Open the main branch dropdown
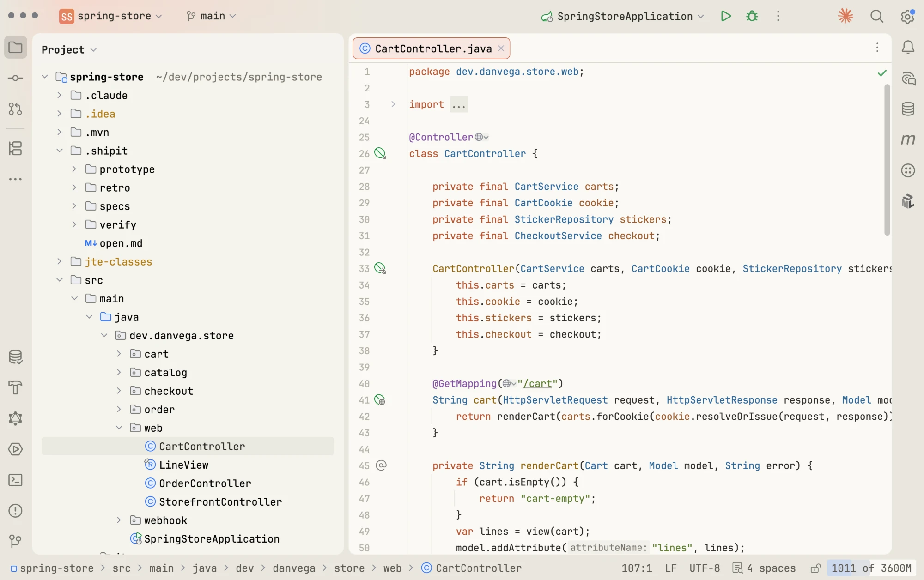The height and width of the screenshot is (580, 924). [x=211, y=16]
